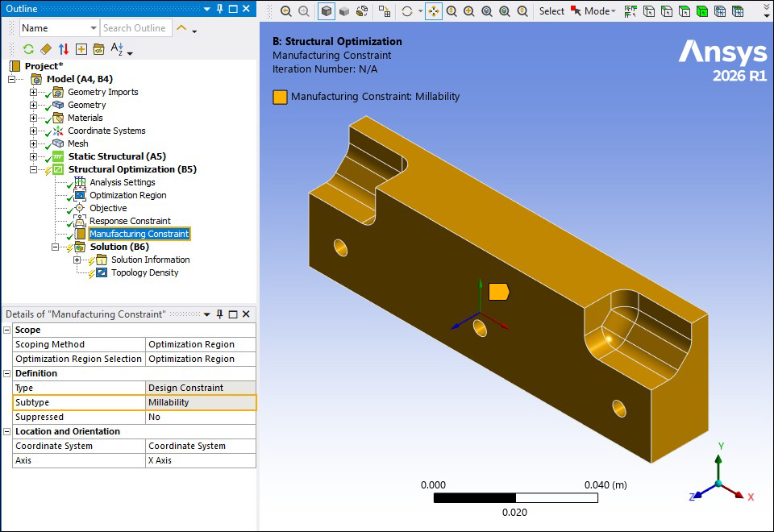Choose the element face selection filter cube

coord(738,11)
